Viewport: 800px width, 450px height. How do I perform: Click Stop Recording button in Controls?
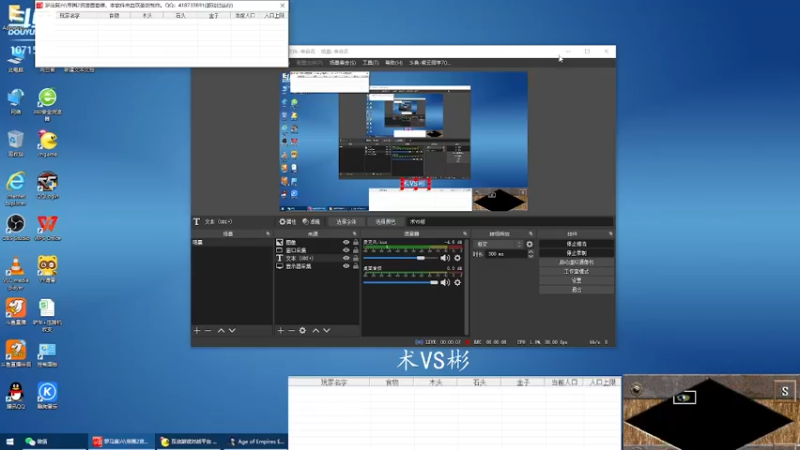(x=577, y=253)
